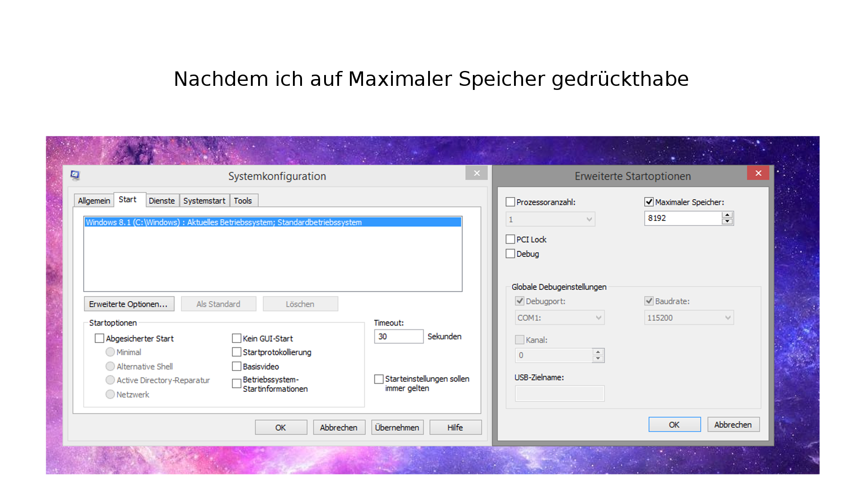Toggle Startprotokollierung checkbox
This screenshot has height=488, width=868.
click(x=236, y=352)
